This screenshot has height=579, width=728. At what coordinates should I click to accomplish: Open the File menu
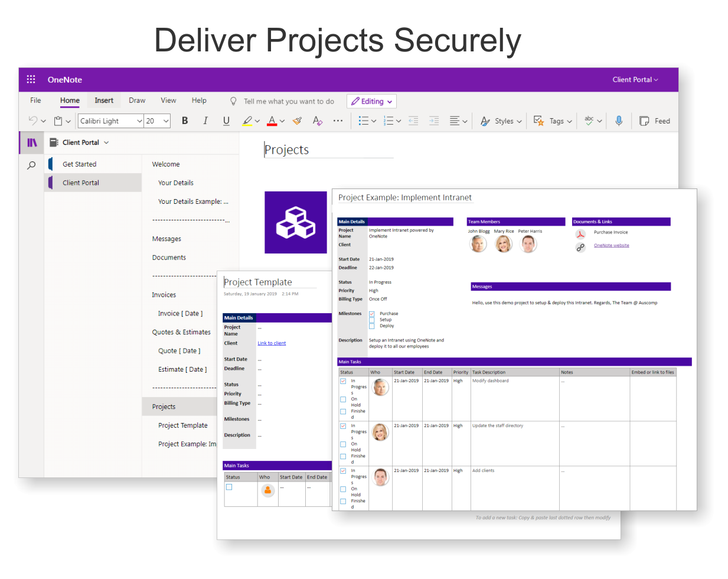coord(35,100)
